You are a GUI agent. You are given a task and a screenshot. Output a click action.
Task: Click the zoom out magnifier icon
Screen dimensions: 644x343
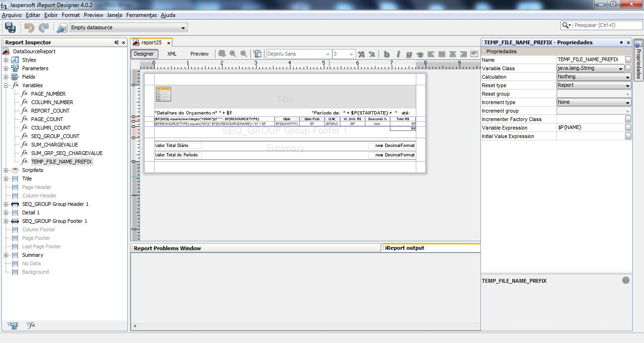[x=244, y=54]
